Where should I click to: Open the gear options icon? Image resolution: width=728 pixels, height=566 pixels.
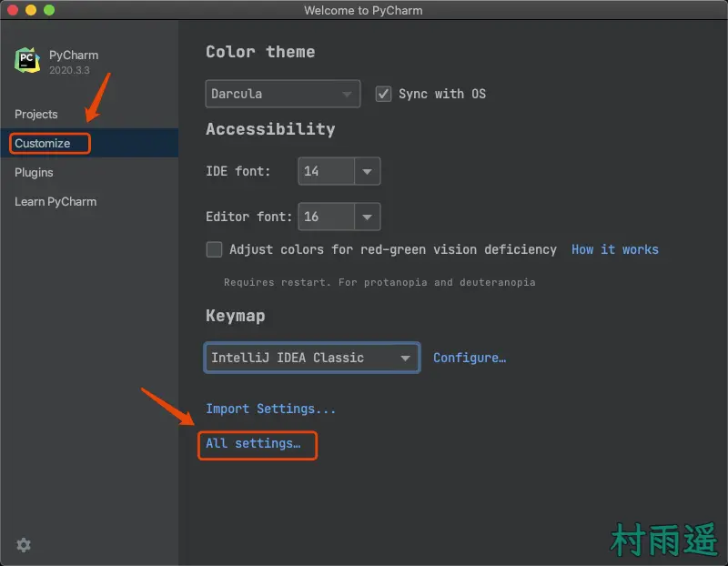tap(24, 545)
